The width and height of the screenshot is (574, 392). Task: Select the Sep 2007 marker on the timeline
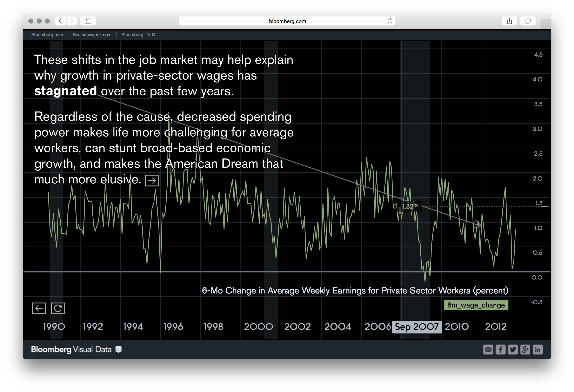click(x=417, y=327)
